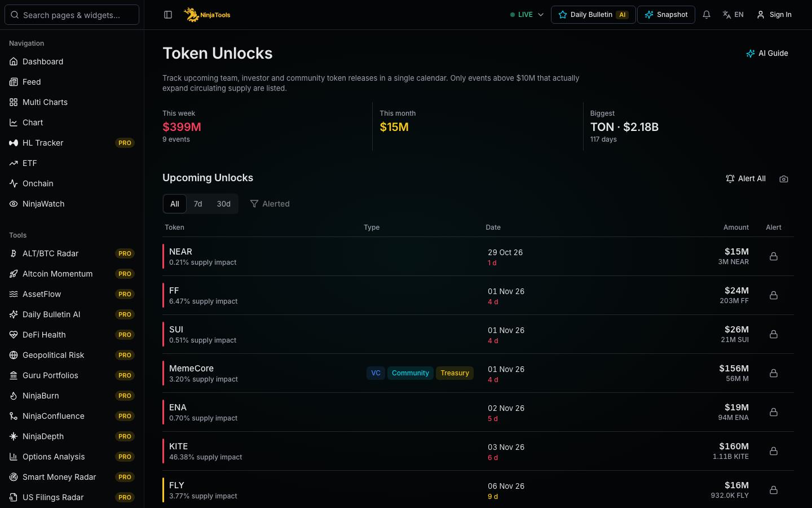812x508 pixels.
Task: Click the lock alert icon for FLY
Action: click(774, 490)
